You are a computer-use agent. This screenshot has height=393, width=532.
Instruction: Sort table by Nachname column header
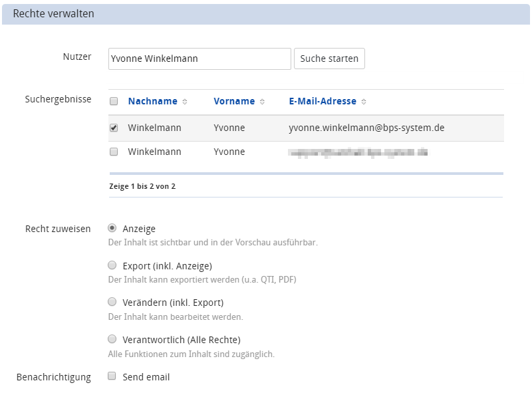tap(152, 102)
